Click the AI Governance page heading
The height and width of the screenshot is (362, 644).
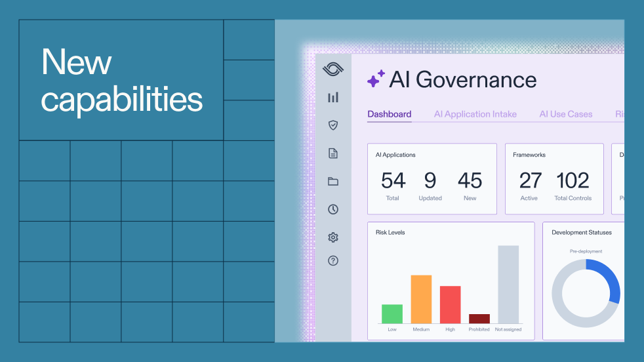click(463, 79)
